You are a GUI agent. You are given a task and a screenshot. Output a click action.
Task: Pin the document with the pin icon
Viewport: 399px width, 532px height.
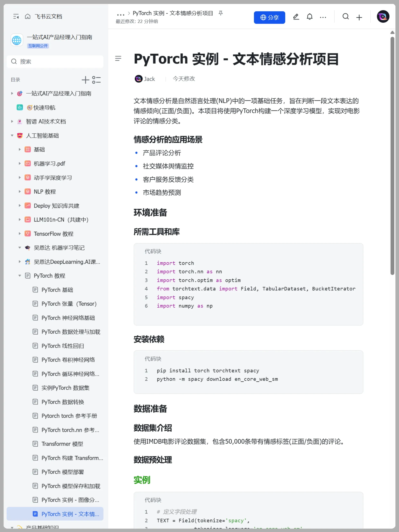point(221,13)
